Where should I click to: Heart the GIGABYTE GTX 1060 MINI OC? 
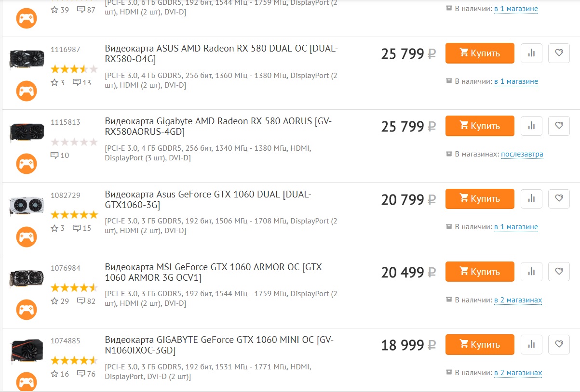click(x=559, y=344)
